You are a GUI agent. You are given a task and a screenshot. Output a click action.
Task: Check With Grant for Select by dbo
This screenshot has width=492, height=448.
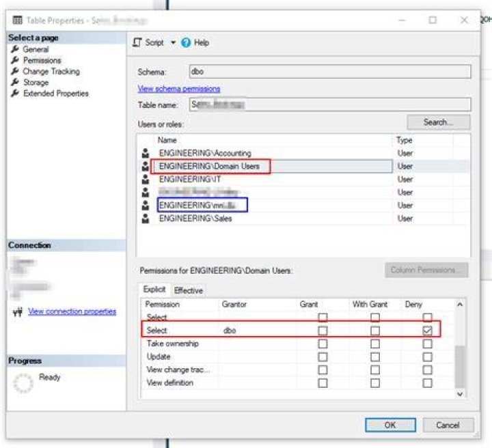(374, 331)
